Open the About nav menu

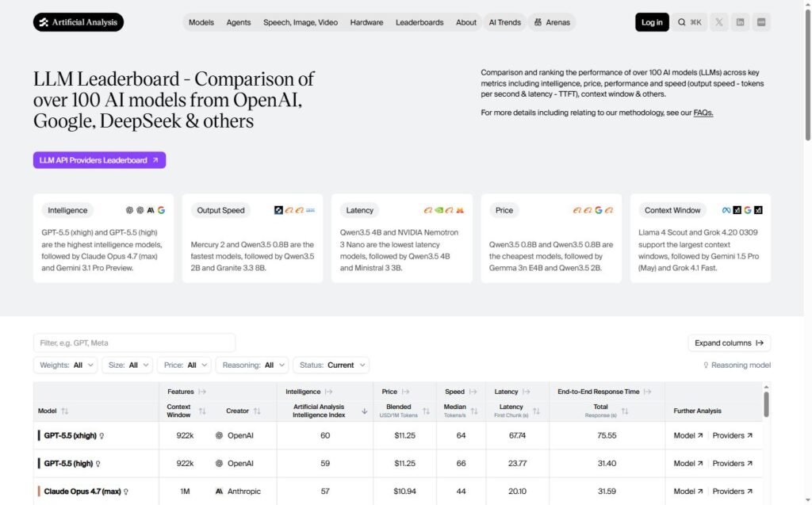[x=466, y=22]
